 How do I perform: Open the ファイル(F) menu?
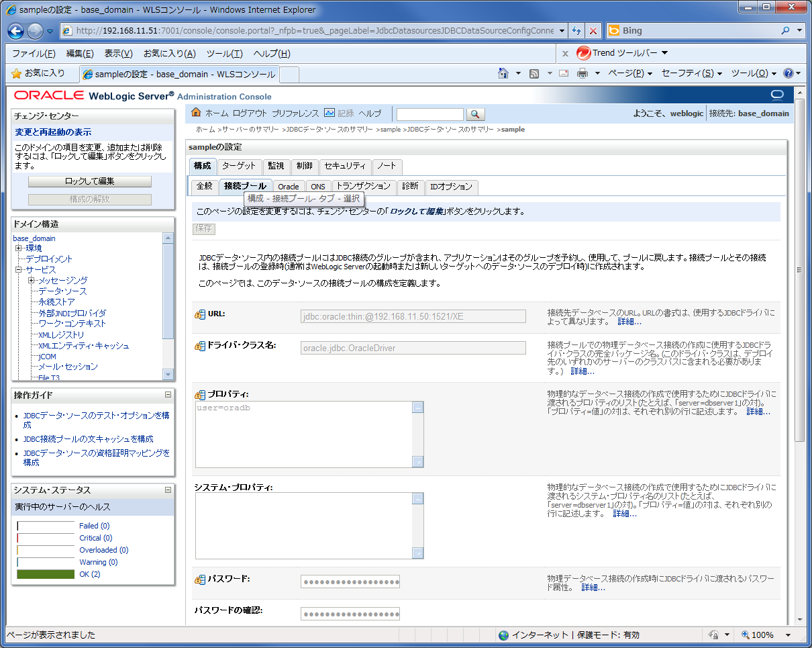click(x=34, y=54)
